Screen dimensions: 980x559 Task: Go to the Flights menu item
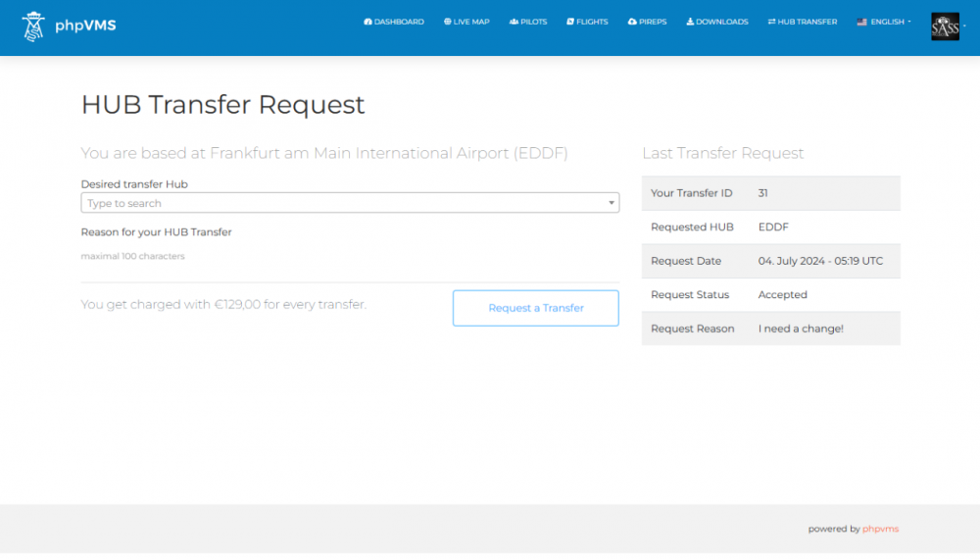click(x=587, y=22)
